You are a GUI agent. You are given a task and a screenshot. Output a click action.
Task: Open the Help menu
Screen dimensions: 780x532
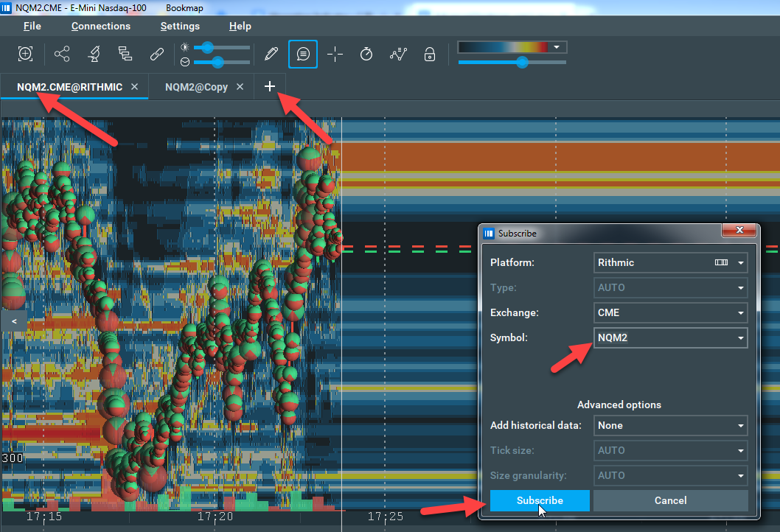(x=240, y=26)
